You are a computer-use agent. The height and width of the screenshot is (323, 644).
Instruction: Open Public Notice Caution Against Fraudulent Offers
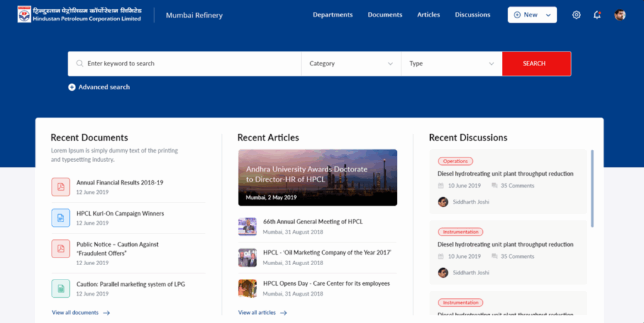point(118,249)
